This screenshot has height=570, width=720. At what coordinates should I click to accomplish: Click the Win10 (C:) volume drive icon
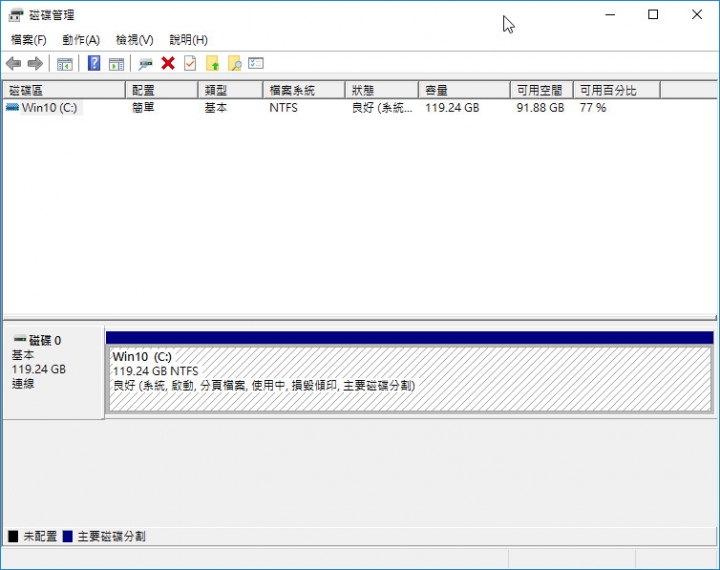pos(12,107)
